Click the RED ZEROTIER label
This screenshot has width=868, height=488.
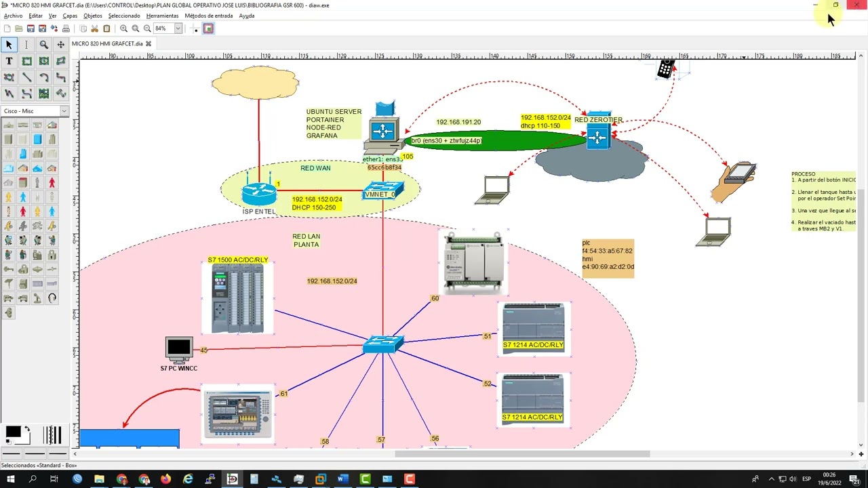tap(598, 120)
